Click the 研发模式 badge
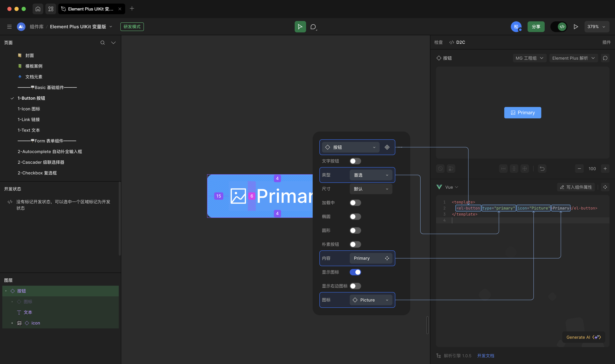This screenshot has width=615, height=364. click(132, 27)
